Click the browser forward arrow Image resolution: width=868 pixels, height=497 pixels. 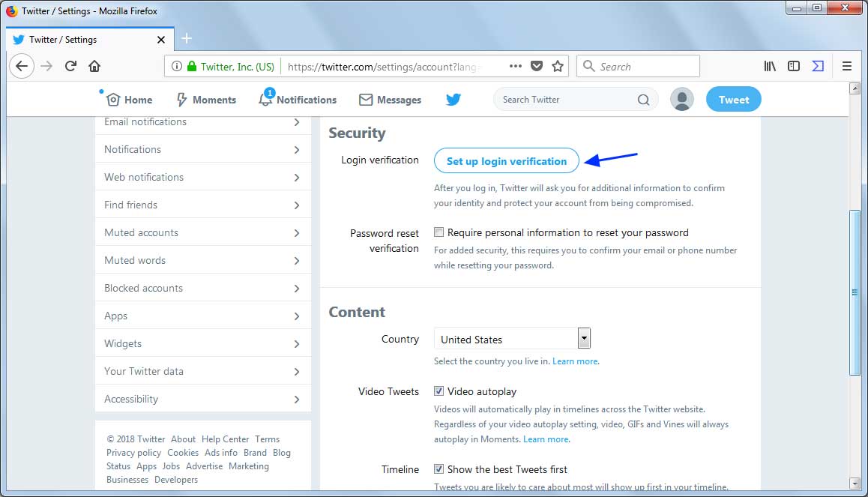46,67
